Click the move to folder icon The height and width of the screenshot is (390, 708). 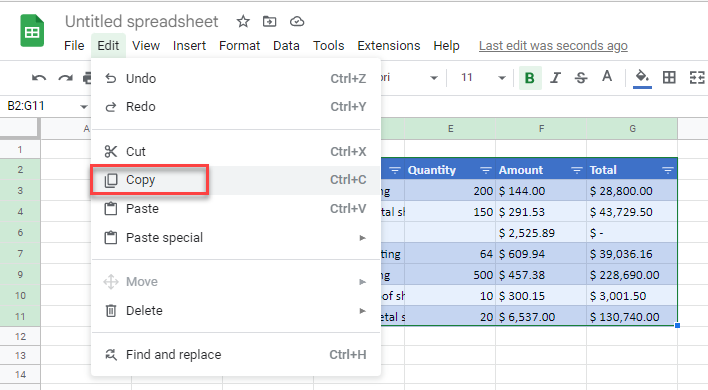coord(270,21)
